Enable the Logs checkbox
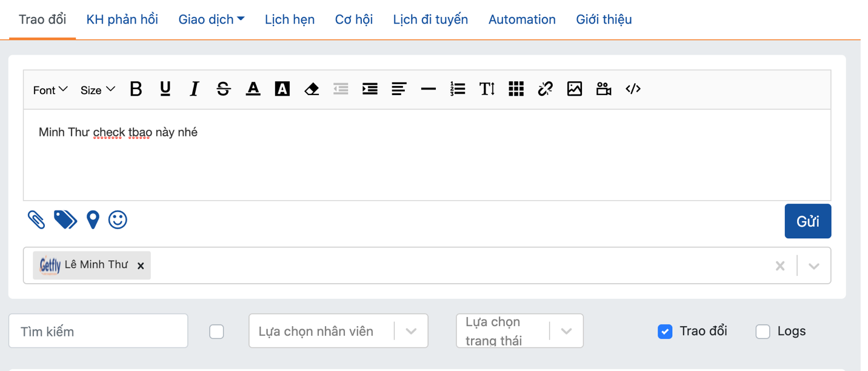Image resolution: width=868 pixels, height=371 pixels. pyautogui.click(x=763, y=332)
